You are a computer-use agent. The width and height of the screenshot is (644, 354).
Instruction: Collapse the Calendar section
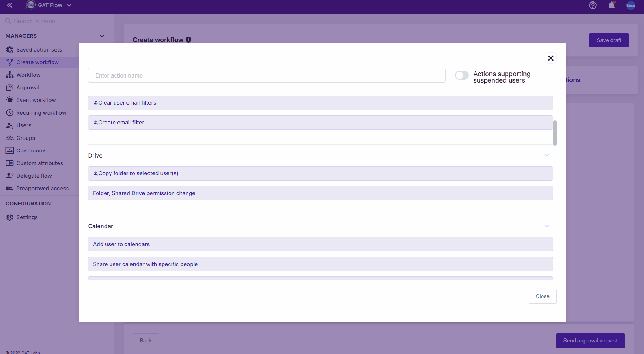[x=547, y=226]
